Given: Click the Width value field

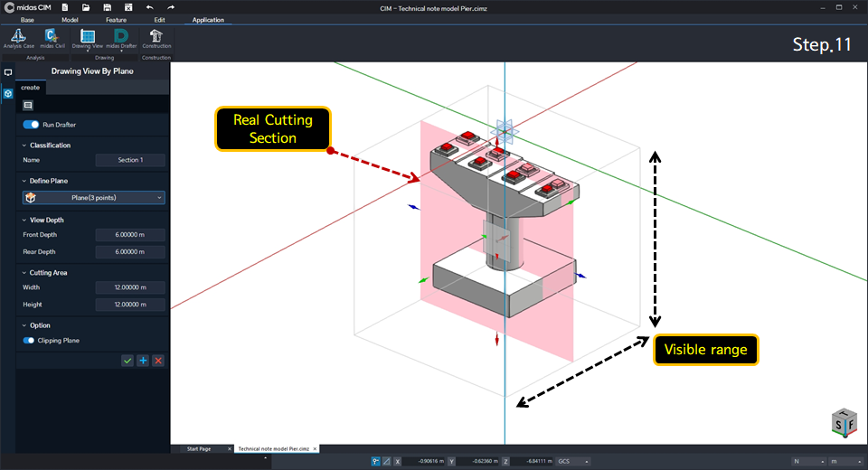Looking at the screenshot, I should tap(130, 287).
